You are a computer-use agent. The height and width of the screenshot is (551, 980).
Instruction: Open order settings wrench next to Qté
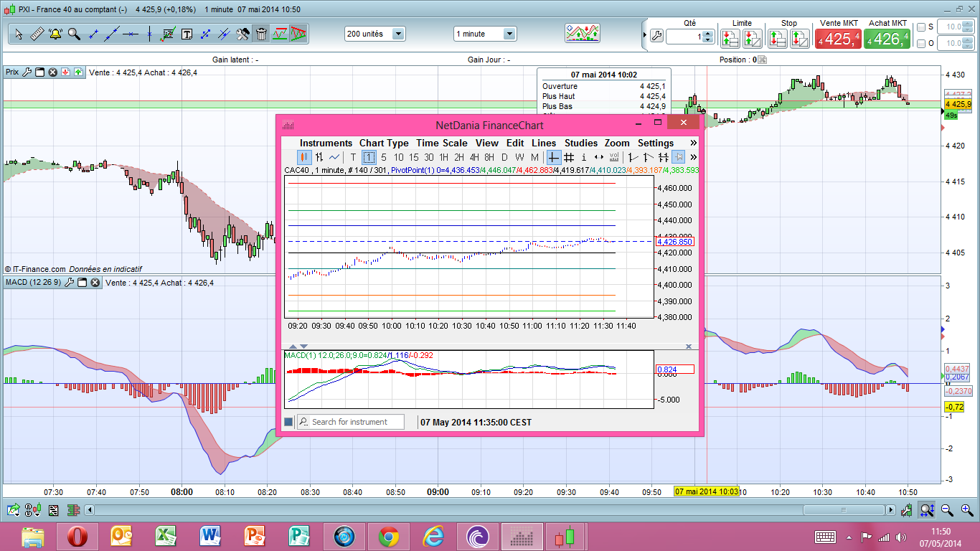656,37
